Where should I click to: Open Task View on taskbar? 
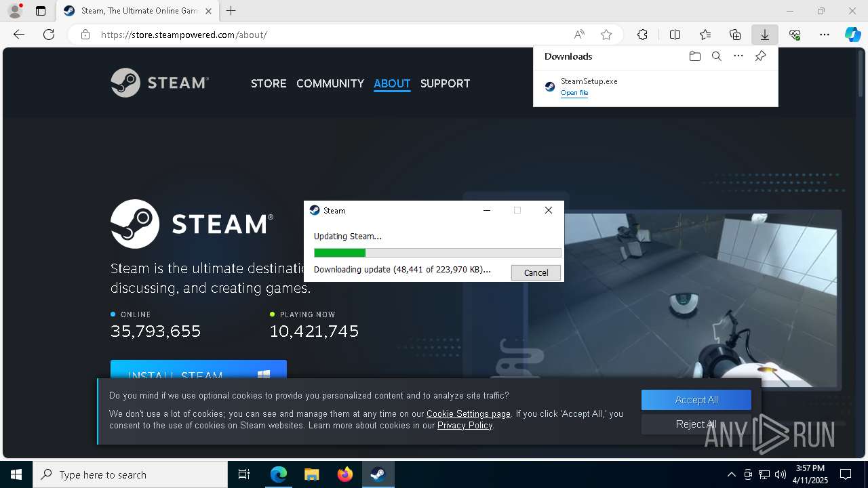244,474
